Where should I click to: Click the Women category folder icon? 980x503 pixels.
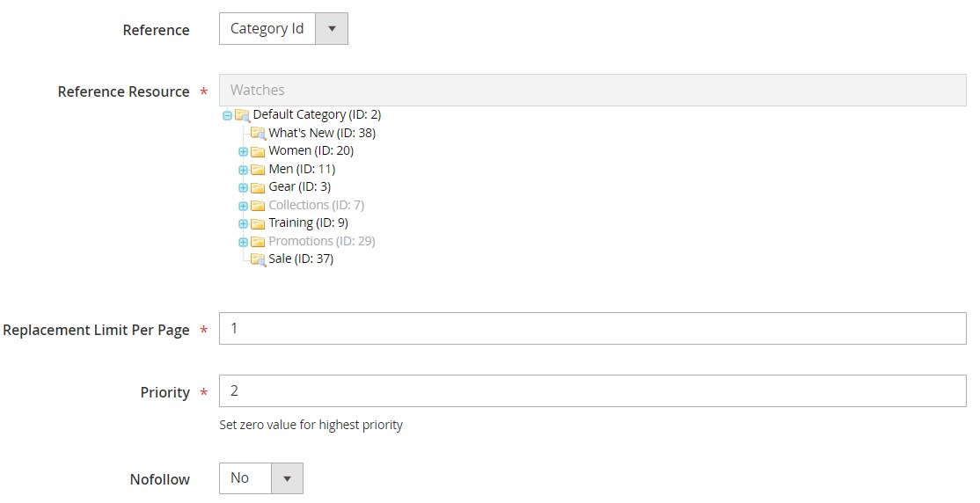258,151
